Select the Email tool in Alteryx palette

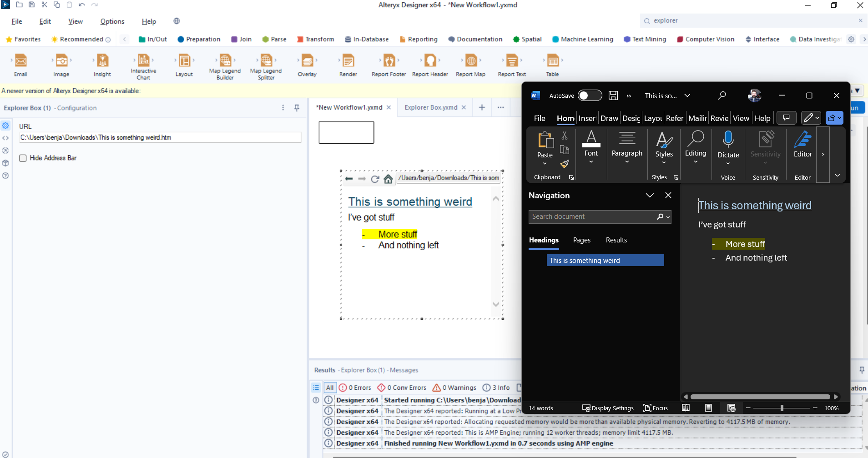[x=20, y=64]
